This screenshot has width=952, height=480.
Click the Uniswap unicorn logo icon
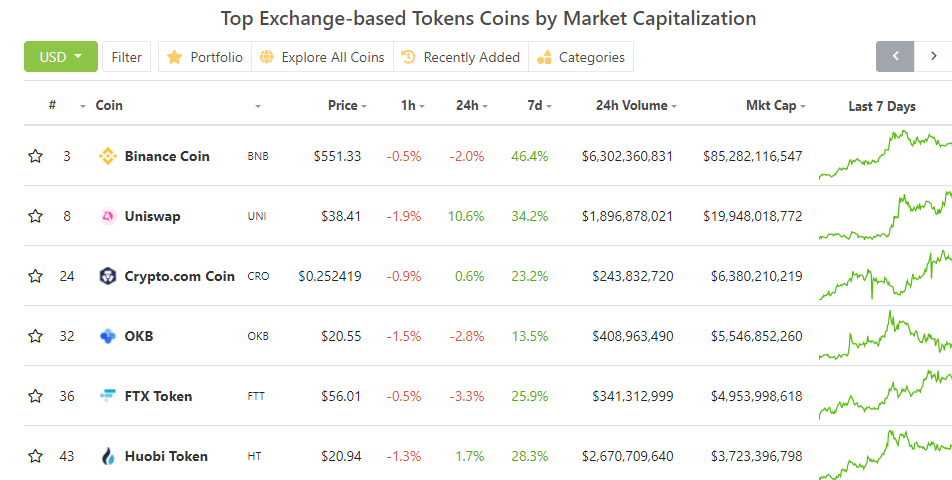[x=108, y=216]
